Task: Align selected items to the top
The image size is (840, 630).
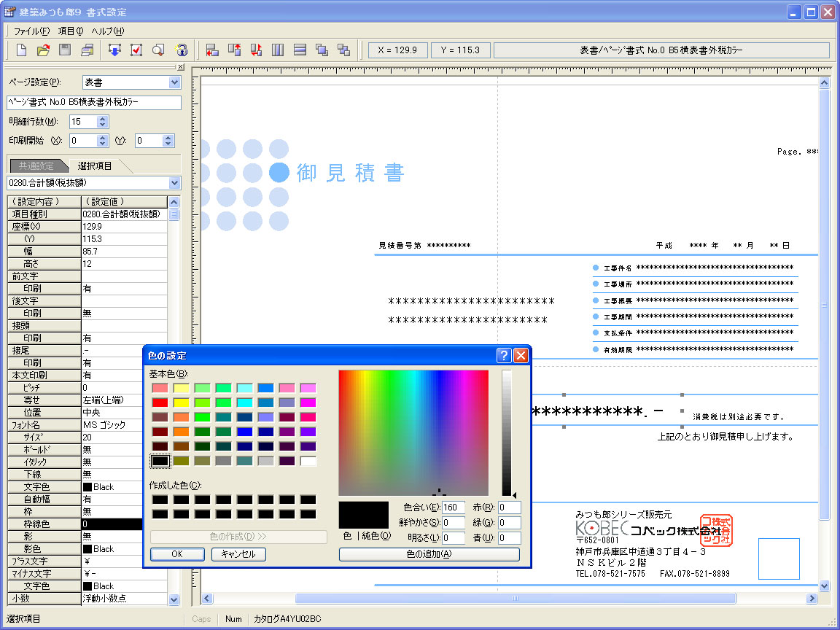Action: (234, 50)
